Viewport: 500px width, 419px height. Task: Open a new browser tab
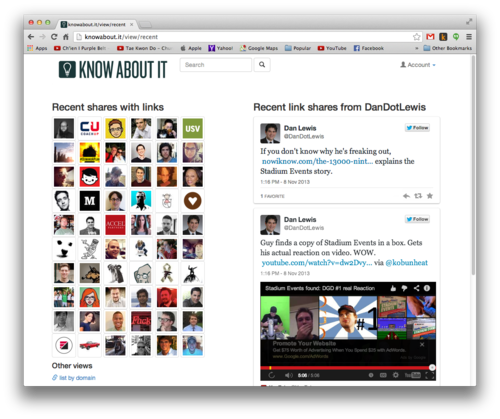coord(145,25)
